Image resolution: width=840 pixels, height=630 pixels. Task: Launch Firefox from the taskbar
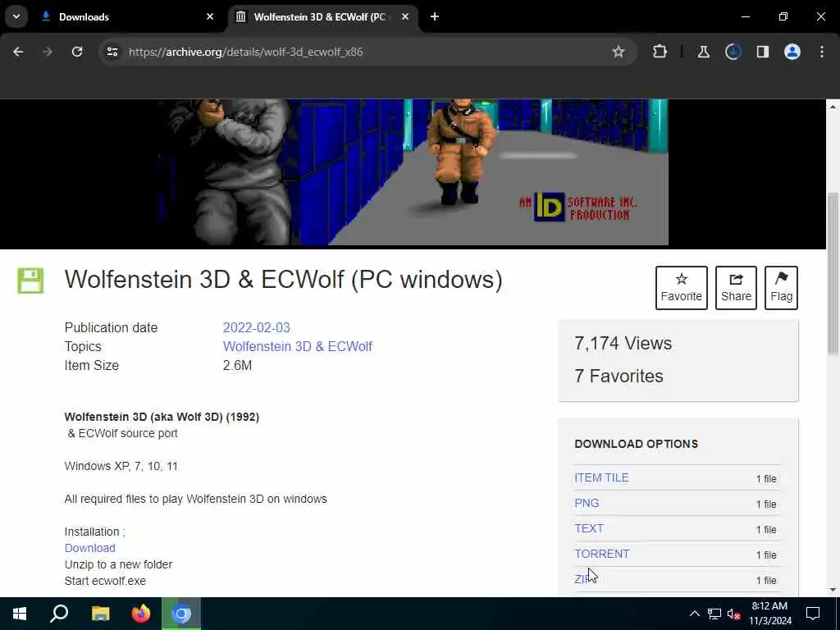pyautogui.click(x=141, y=614)
